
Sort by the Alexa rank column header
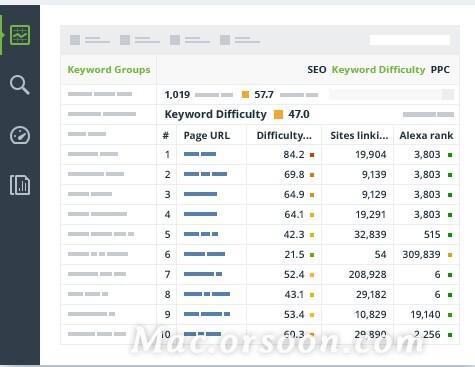point(426,135)
